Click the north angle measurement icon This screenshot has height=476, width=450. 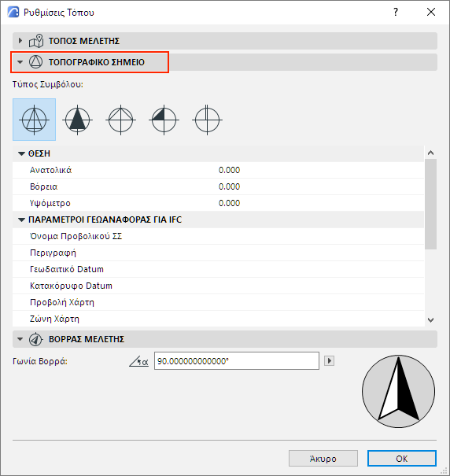tap(139, 361)
